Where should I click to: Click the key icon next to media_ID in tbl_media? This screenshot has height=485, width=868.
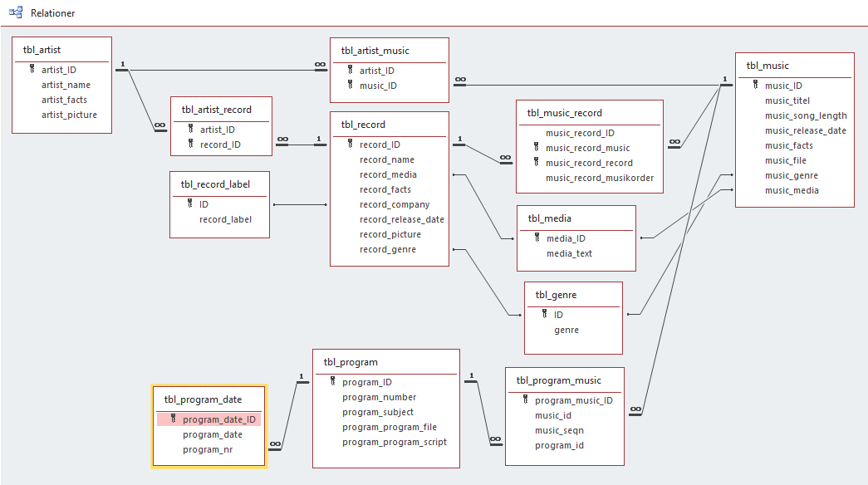(x=537, y=238)
